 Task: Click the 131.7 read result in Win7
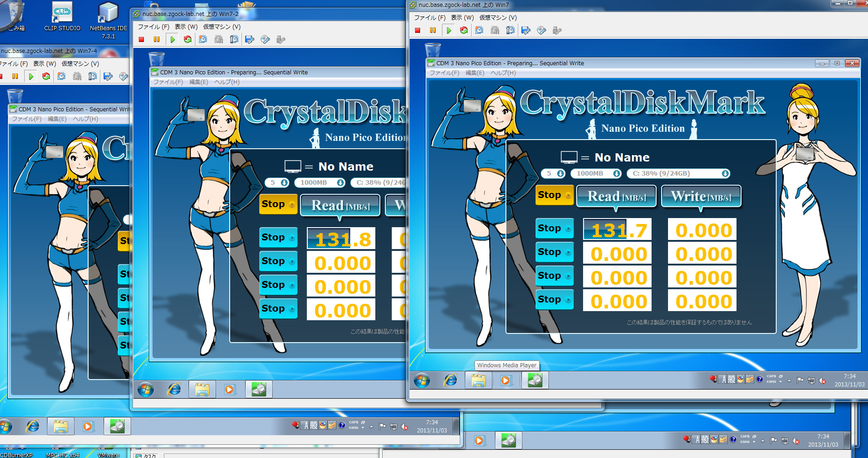617,229
